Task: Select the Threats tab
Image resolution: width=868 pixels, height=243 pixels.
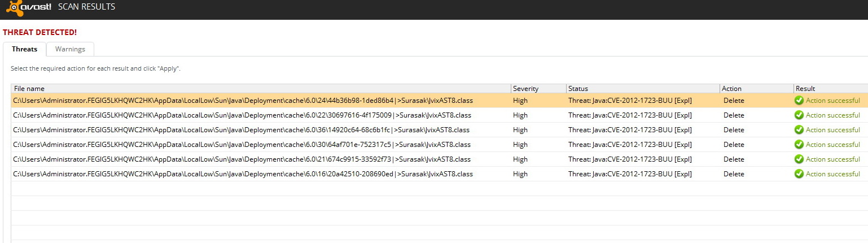Action: [x=24, y=49]
